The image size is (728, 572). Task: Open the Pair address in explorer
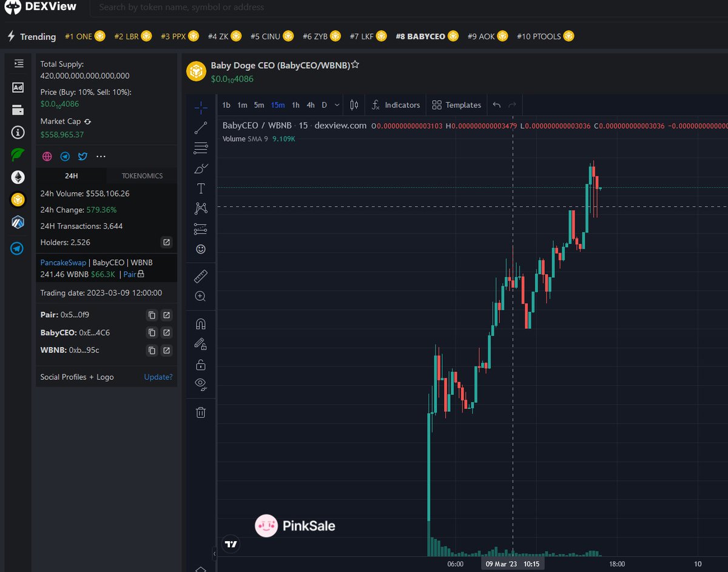pyautogui.click(x=166, y=315)
